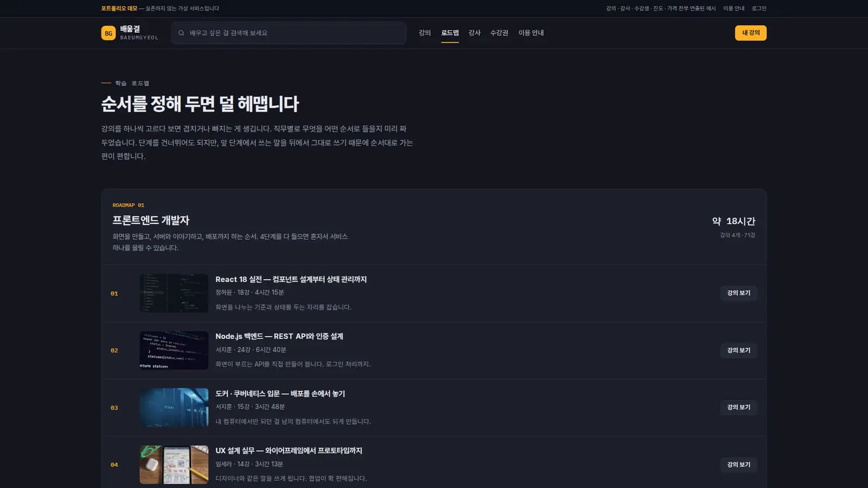Click the 내 강의 button
868x488 pixels.
point(751,33)
